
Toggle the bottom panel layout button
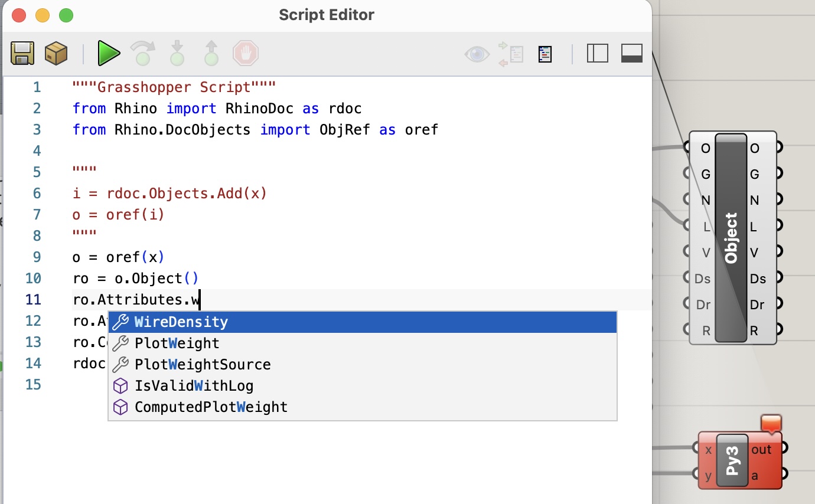[632, 54]
